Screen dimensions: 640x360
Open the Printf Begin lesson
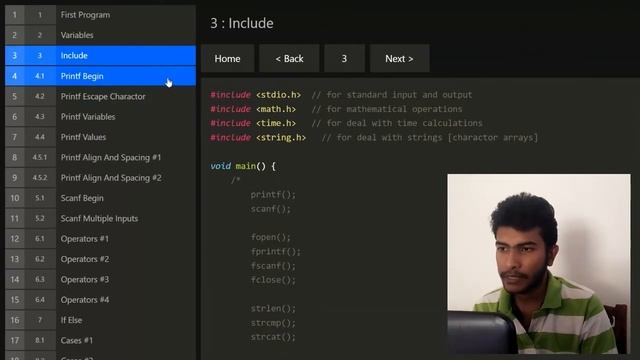point(100,76)
